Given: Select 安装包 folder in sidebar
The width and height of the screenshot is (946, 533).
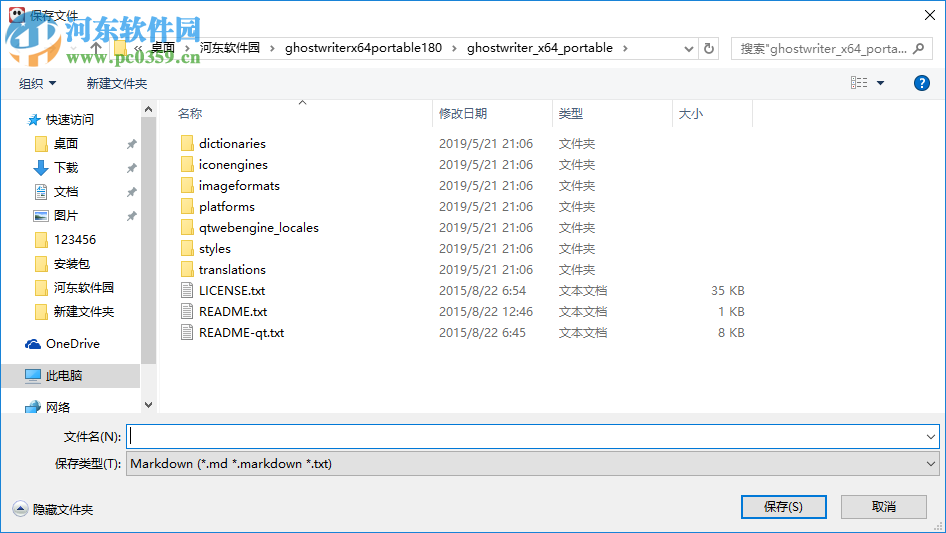Looking at the screenshot, I should coord(72,264).
